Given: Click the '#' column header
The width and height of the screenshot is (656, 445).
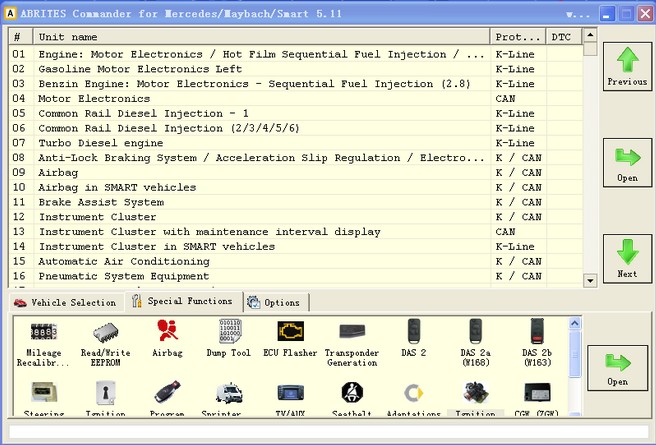Looking at the screenshot, I should click(20, 37).
